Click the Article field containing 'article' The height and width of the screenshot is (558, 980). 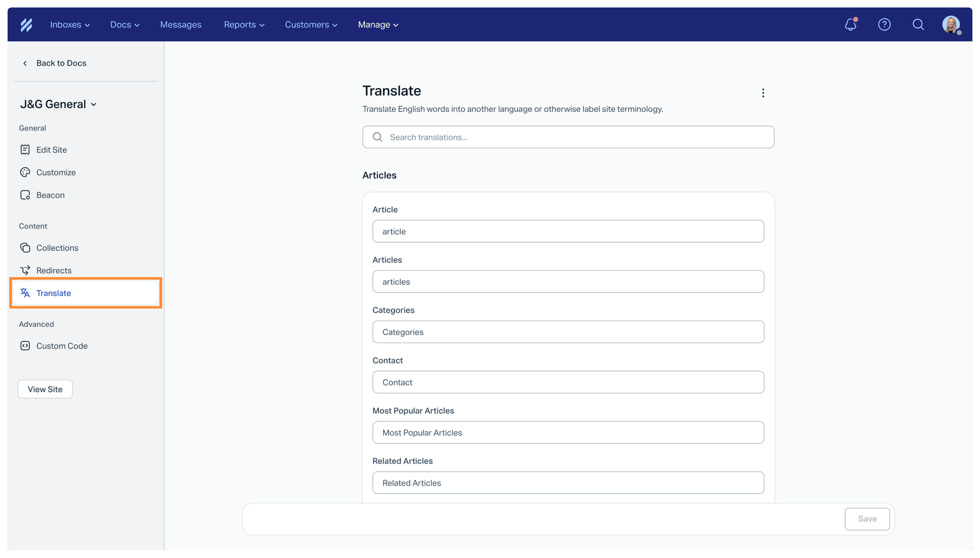coord(568,231)
